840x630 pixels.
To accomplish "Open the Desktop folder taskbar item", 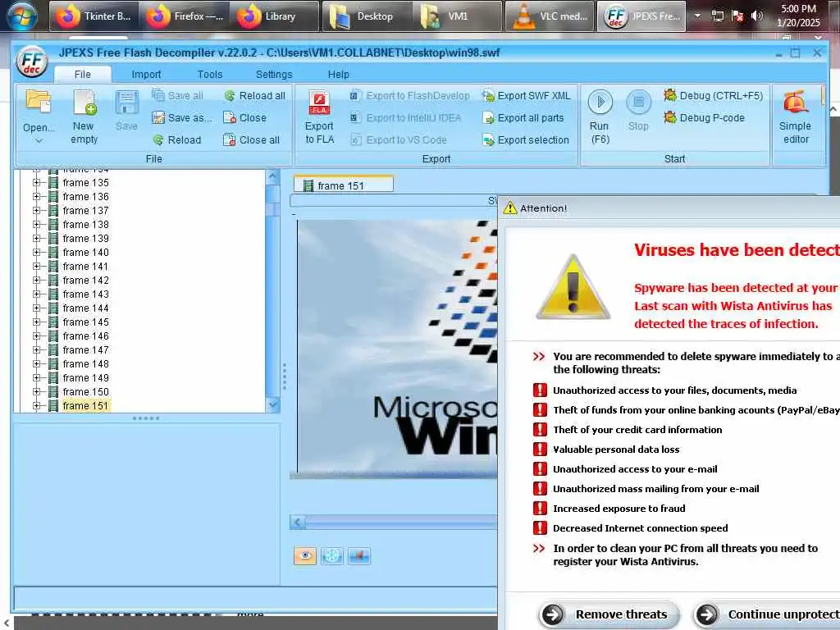I will coord(367,16).
